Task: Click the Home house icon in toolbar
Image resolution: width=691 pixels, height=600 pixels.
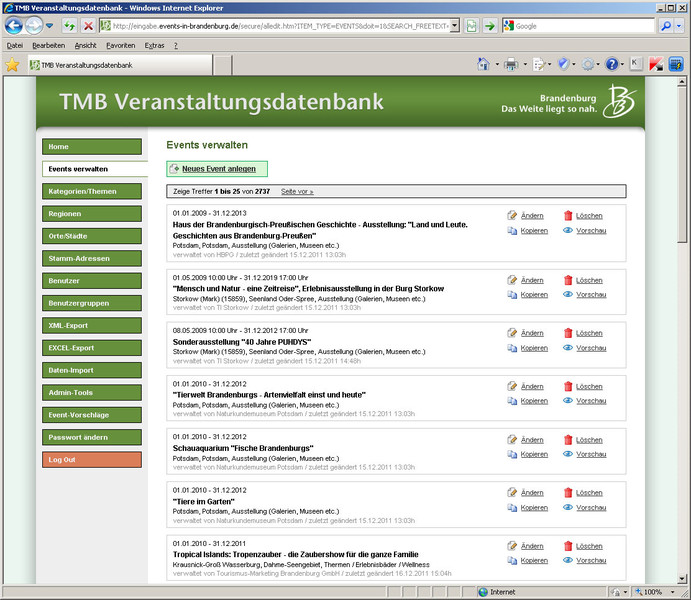Action: [x=483, y=64]
